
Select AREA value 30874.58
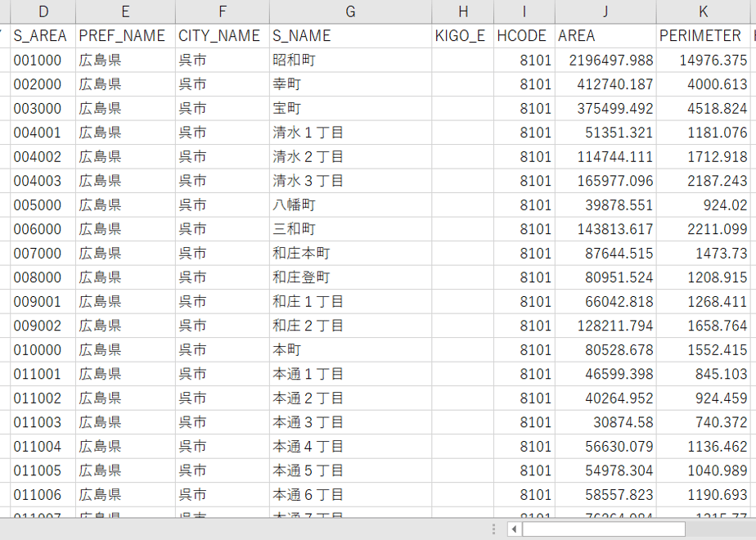pos(605,422)
